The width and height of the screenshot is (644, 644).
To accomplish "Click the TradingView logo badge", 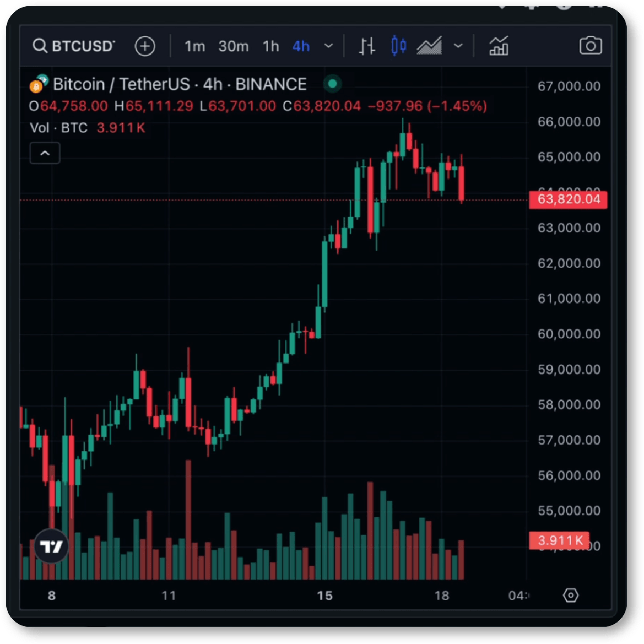I will (x=52, y=546).
